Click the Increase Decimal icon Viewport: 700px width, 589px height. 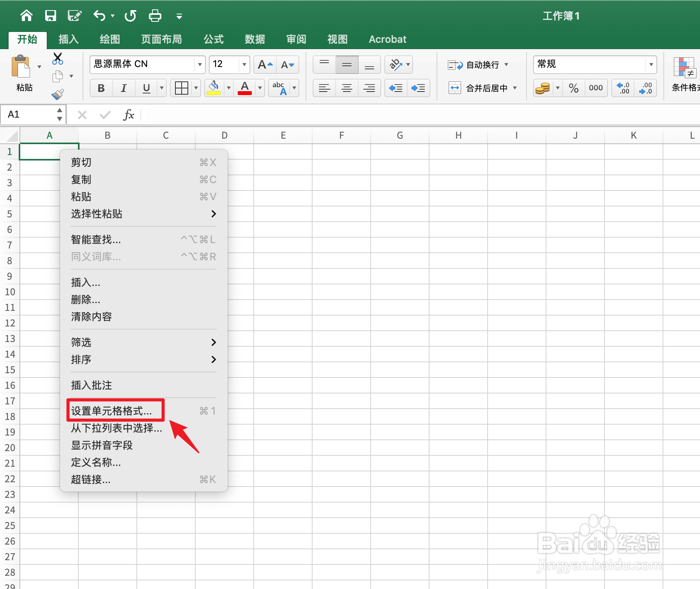click(623, 88)
